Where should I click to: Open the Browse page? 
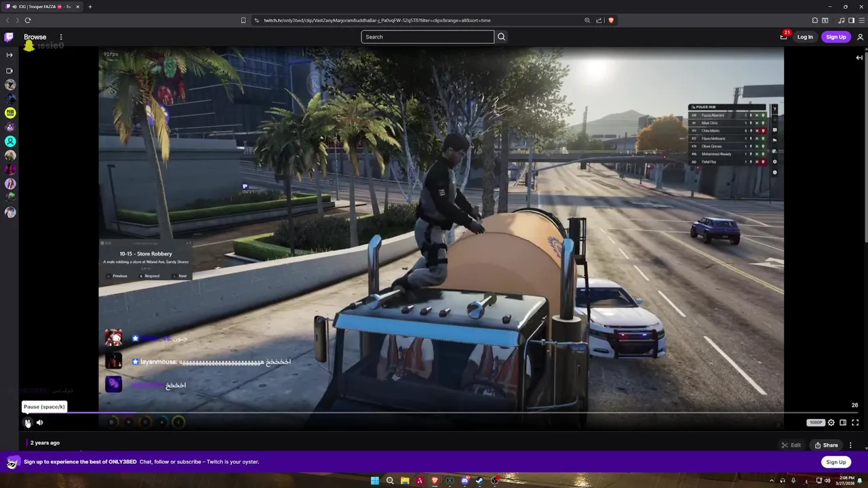coord(35,37)
